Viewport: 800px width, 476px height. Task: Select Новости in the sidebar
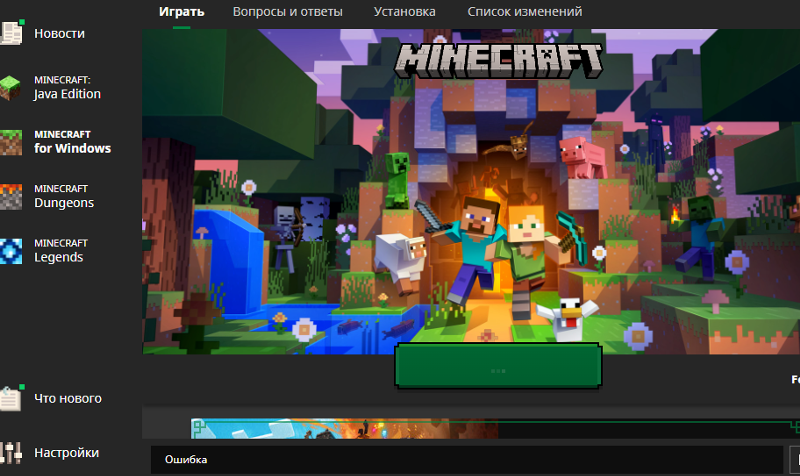[x=59, y=34]
